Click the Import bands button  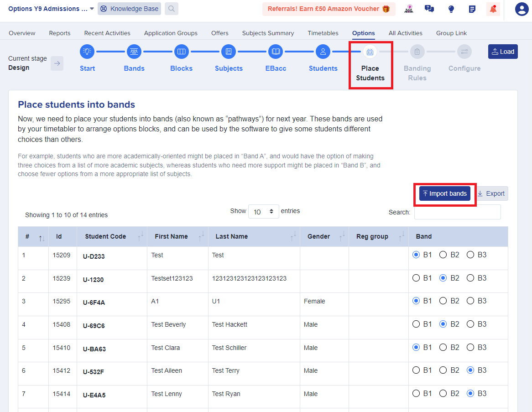(x=445, y=193)
